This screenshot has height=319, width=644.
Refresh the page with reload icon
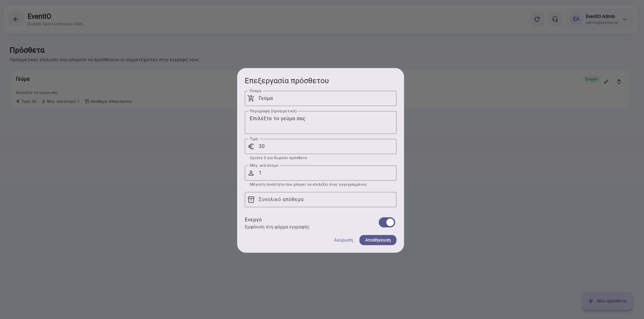pos(537,19)
